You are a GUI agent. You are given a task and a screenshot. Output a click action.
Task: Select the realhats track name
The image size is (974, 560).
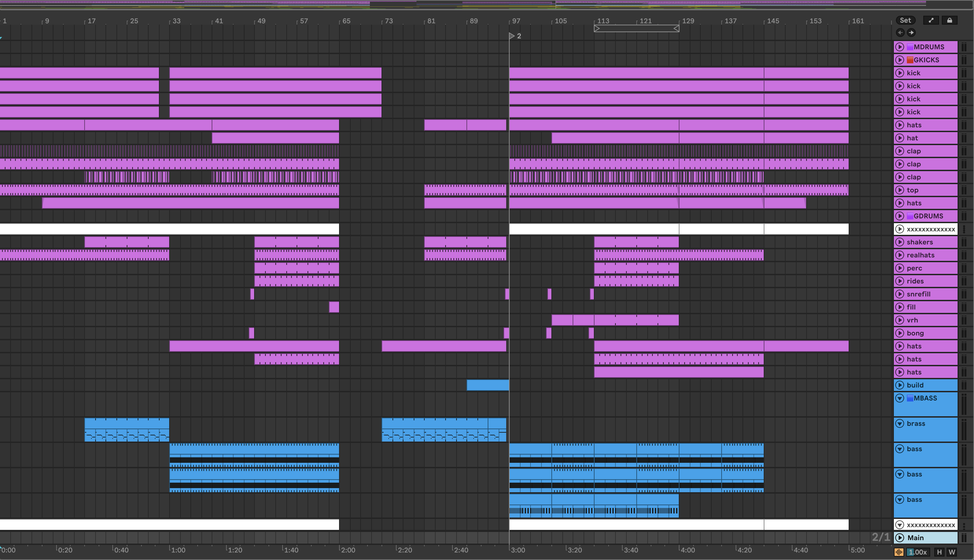[x=921, y=255]
